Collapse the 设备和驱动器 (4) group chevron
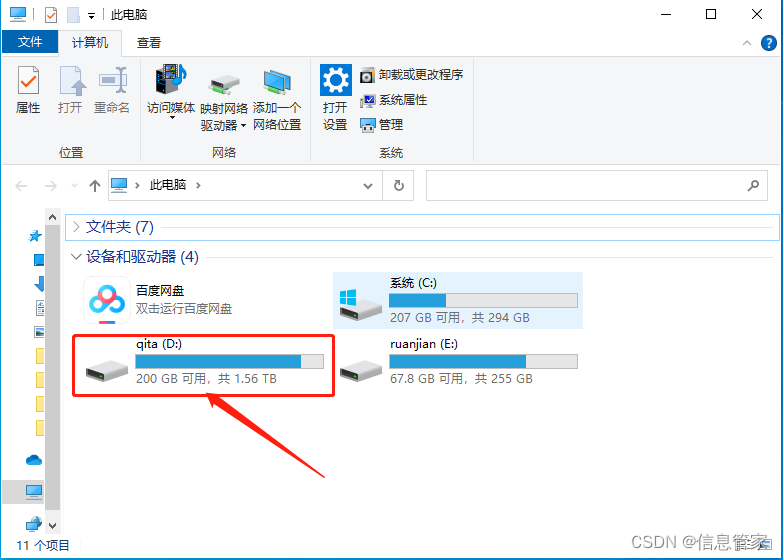Image resolution: width=783 pixels, height=560 pixels. point(76,257)
